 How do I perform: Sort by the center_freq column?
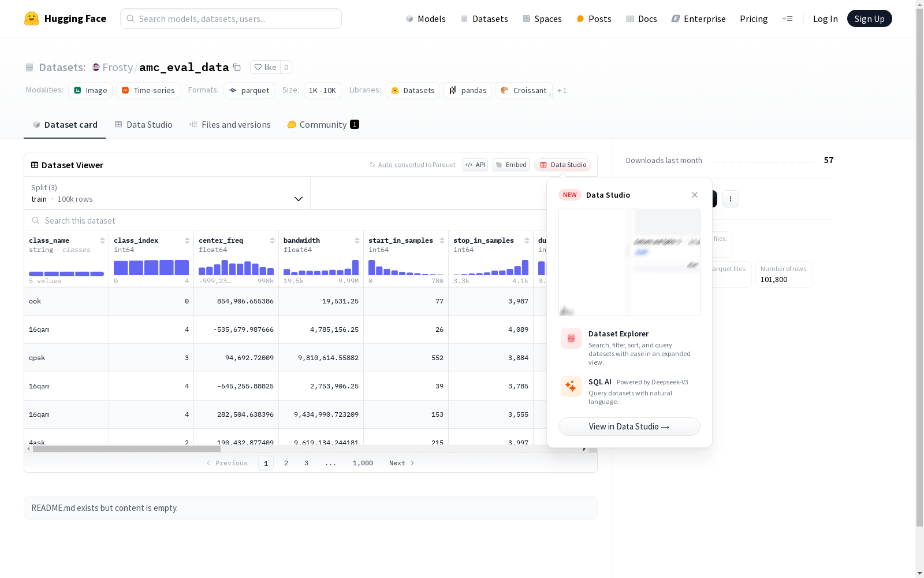tap(272, 240)
